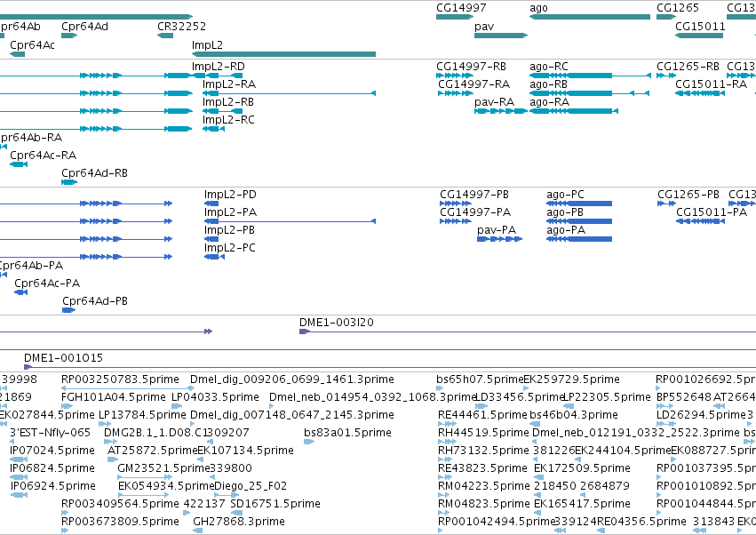
Task: Click EST RH73132.5prime
Action: tap(483, 451)
